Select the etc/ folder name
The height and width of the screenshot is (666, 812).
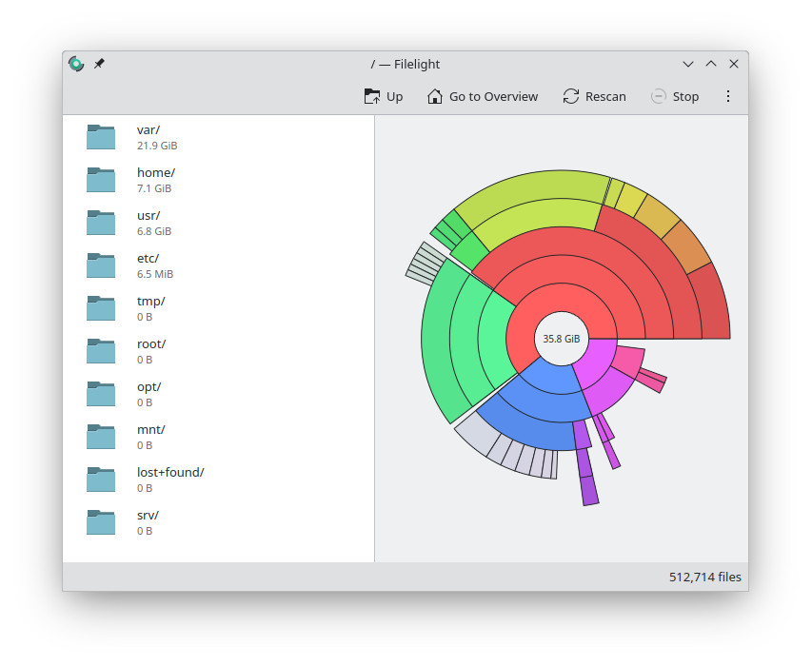click(x=149, y=258)
